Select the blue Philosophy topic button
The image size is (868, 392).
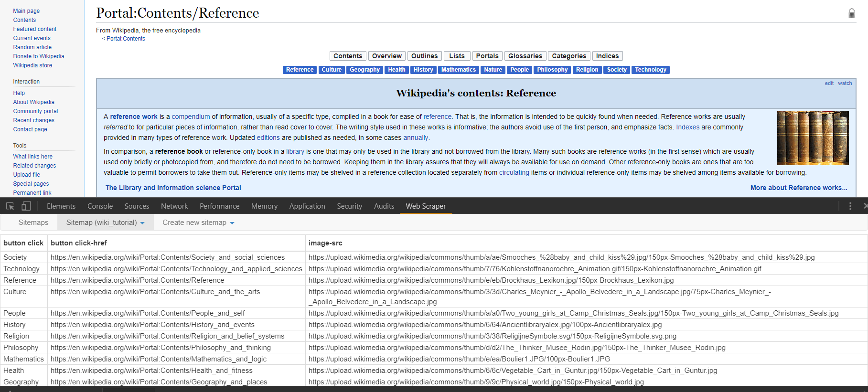tap(552, 70)
